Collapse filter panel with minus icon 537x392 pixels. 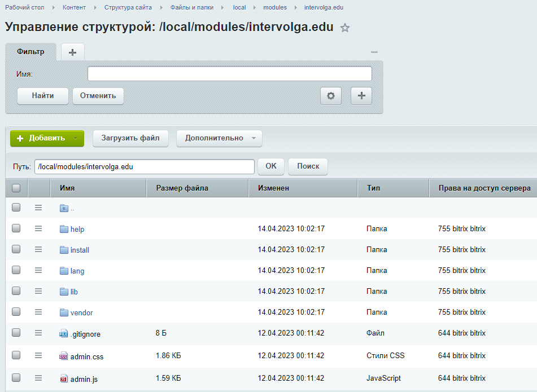pyautogui.click(x=374, y=52)
